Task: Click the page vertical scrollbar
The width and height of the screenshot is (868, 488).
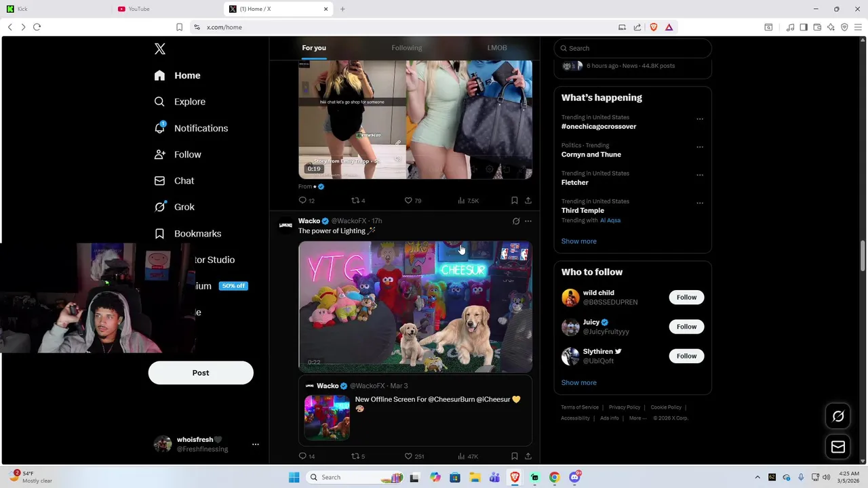Action: coord(863,256)
